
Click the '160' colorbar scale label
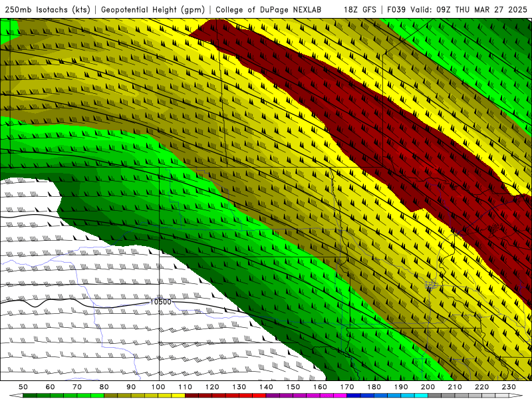pyautogui.click(x=320, y=387)
